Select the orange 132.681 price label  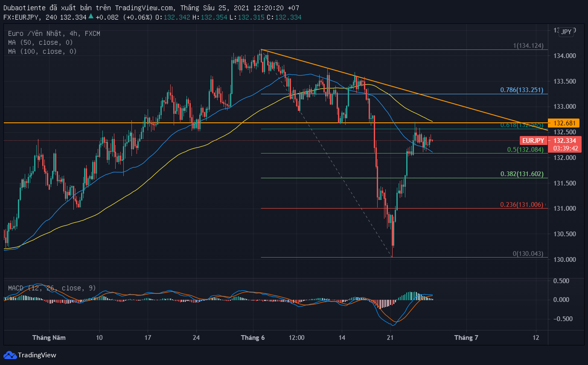565,123
